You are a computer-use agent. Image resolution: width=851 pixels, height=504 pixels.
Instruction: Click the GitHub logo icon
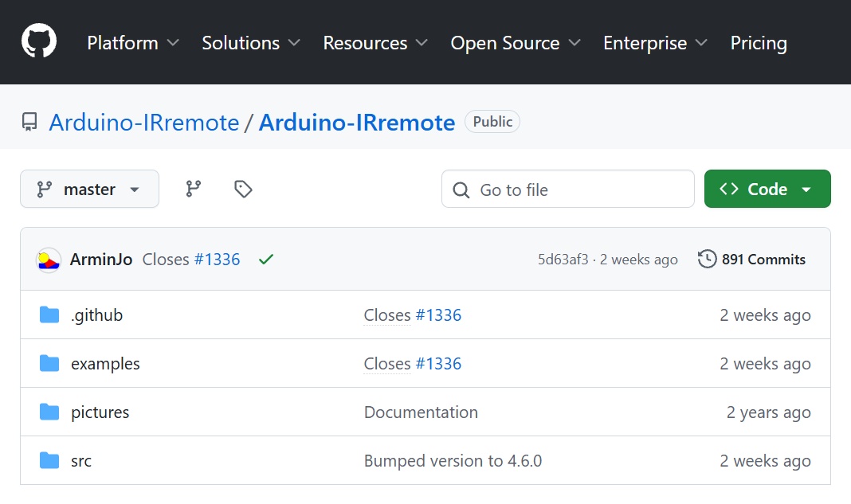pyautogui.click(x=39, y=41)
